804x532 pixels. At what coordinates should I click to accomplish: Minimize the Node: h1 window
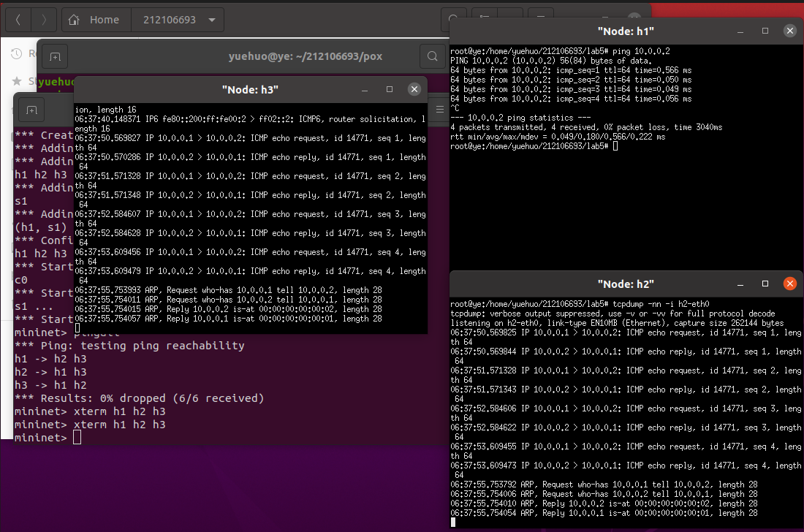pyautogui.click(x=740, y=31)
